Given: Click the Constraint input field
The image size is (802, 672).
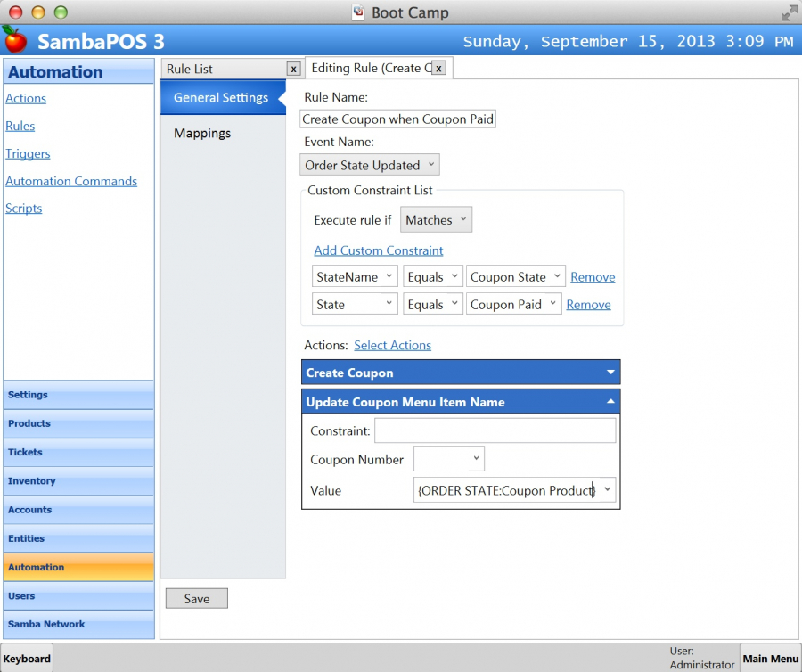Looking at the screenshot, I should 495,431.
